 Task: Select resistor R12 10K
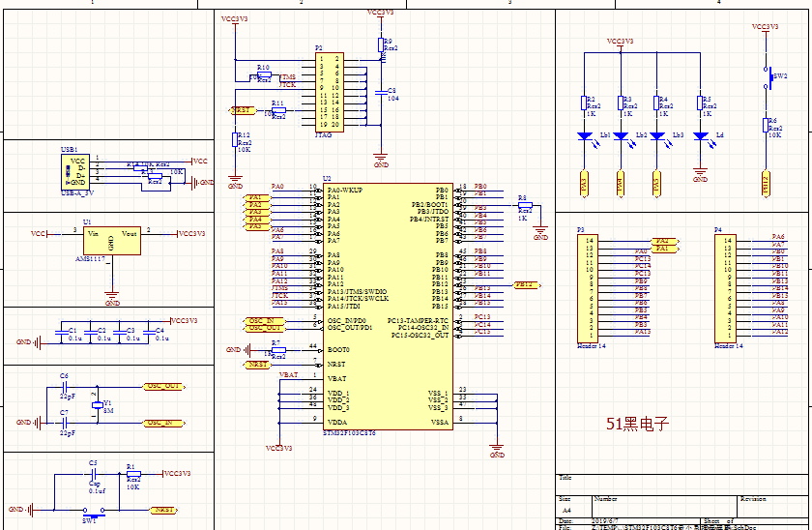point(235,140)
